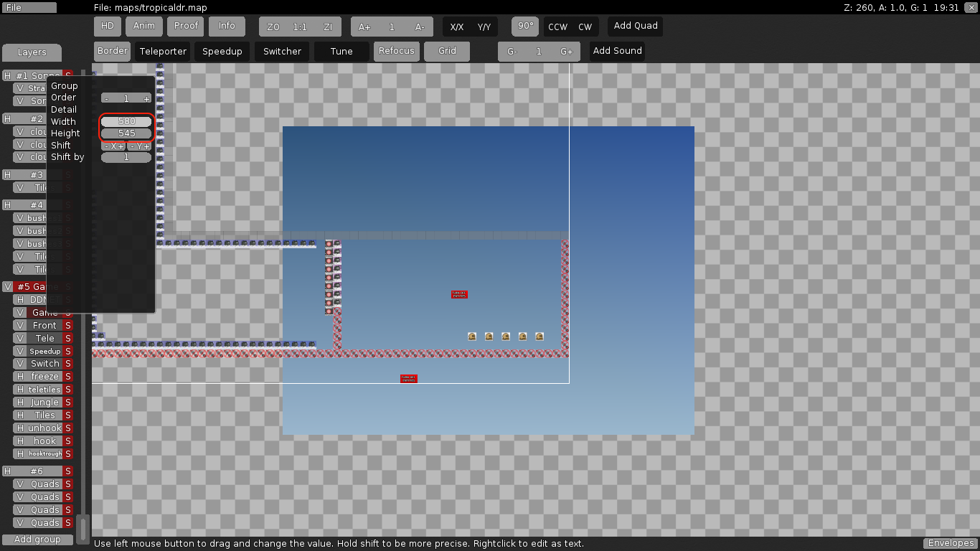The height and width of the screenshot is (551, 980).
Task: Click the Add group button
Action: 37,540
